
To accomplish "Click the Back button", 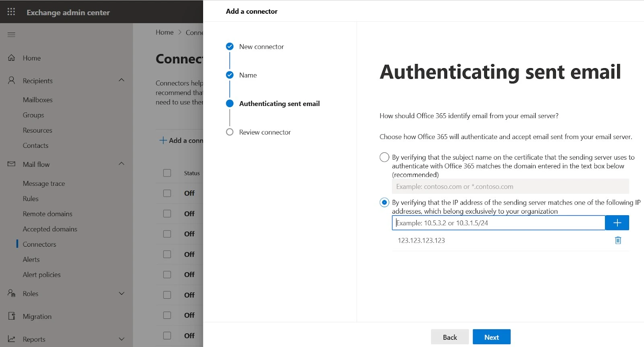I will 450,337.
